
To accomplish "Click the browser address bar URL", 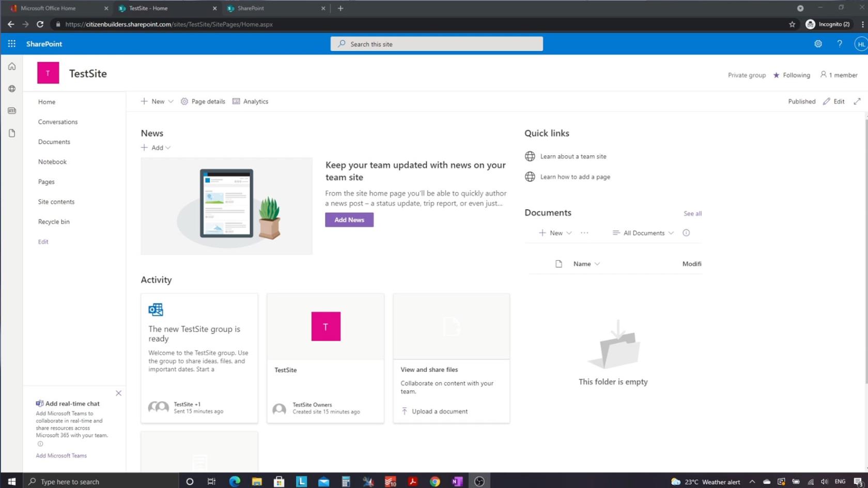I will click(169, 24).
